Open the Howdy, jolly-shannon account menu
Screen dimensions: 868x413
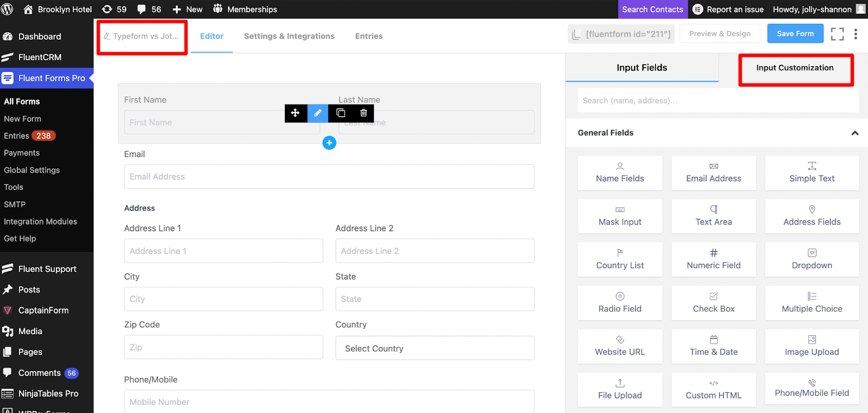point(819,9)
